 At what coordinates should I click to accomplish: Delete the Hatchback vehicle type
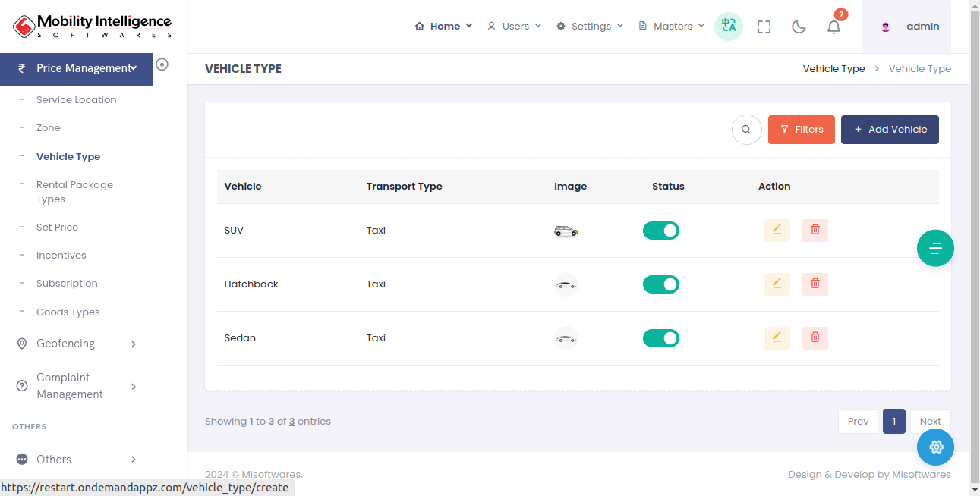pyautogui.click(x=815, y=284)
